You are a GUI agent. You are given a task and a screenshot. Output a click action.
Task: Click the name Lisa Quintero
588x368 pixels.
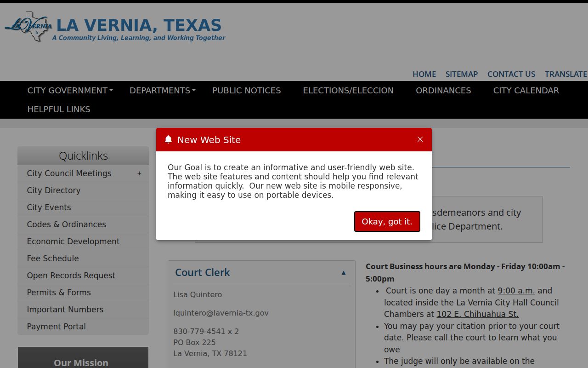198,294
